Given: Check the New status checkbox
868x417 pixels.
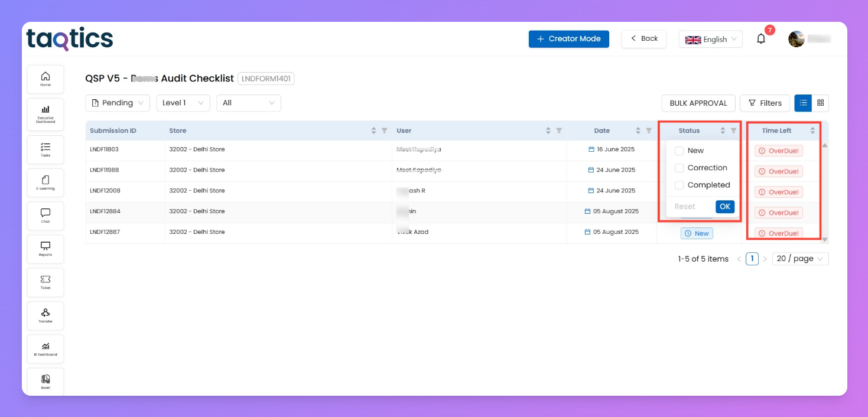Looking at the screenshot, I should coord(680,151).
